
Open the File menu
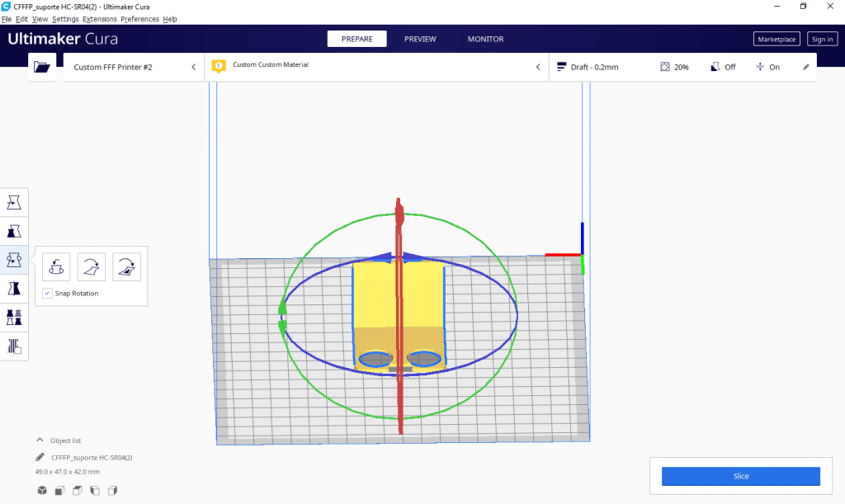coord(7,19)
